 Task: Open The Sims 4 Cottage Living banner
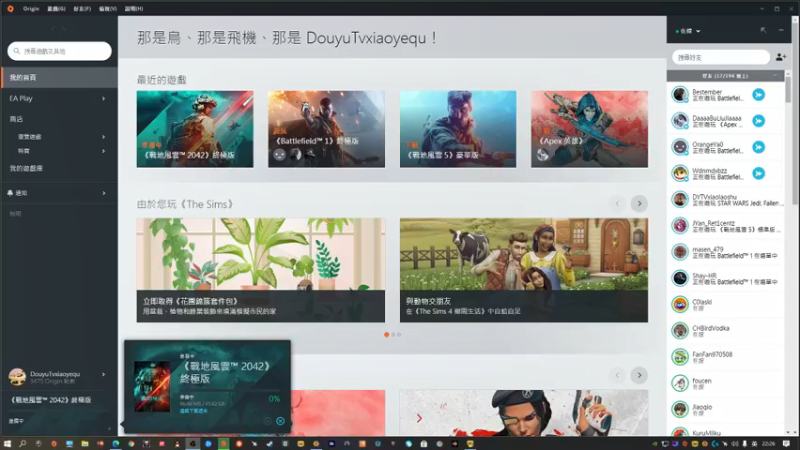pyautogui.click(x=524, y=270)
